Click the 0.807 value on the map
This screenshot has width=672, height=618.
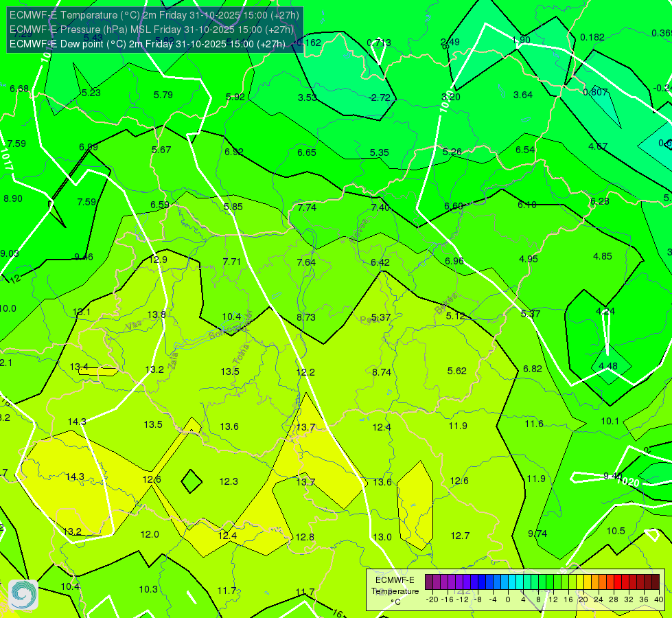click(x=595, y=92)
